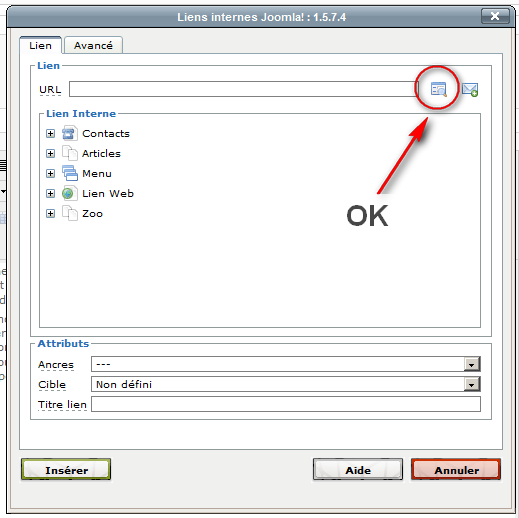Click the email link envelope icon
Screen dimensions: 519x518
click(x=470, y=89)
